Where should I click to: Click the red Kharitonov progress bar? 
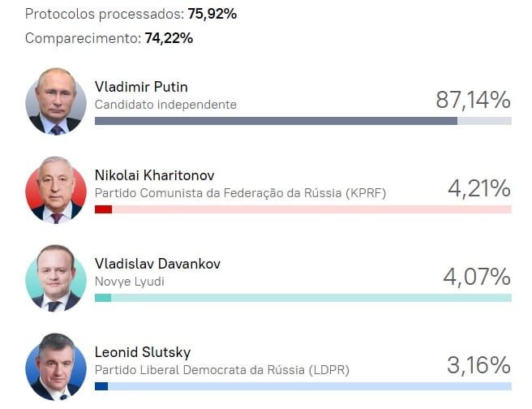coord(104,209)
